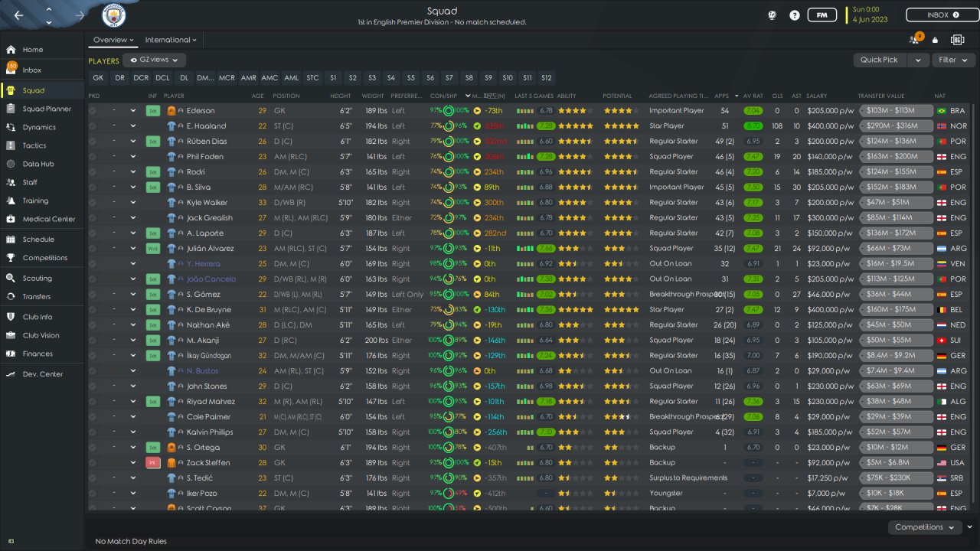Open the help question mark icon

[x=795, y=15]
